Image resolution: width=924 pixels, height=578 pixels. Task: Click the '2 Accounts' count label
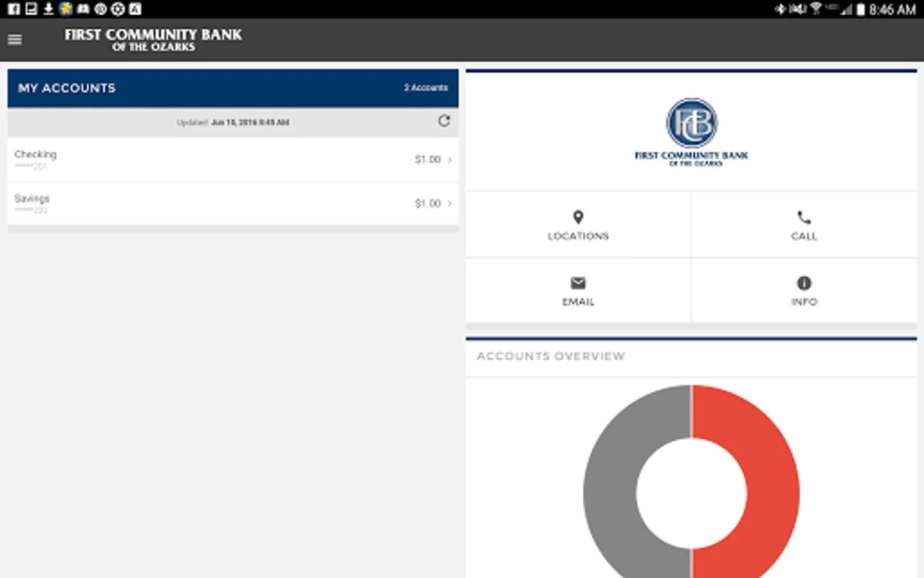tap(426, 87)
